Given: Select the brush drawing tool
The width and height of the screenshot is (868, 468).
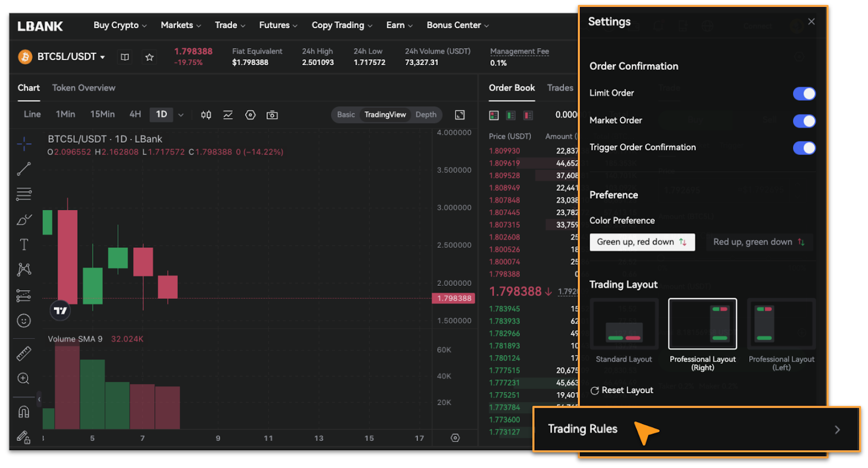Looking at the screenshot, I should click(x=24, y=219).
